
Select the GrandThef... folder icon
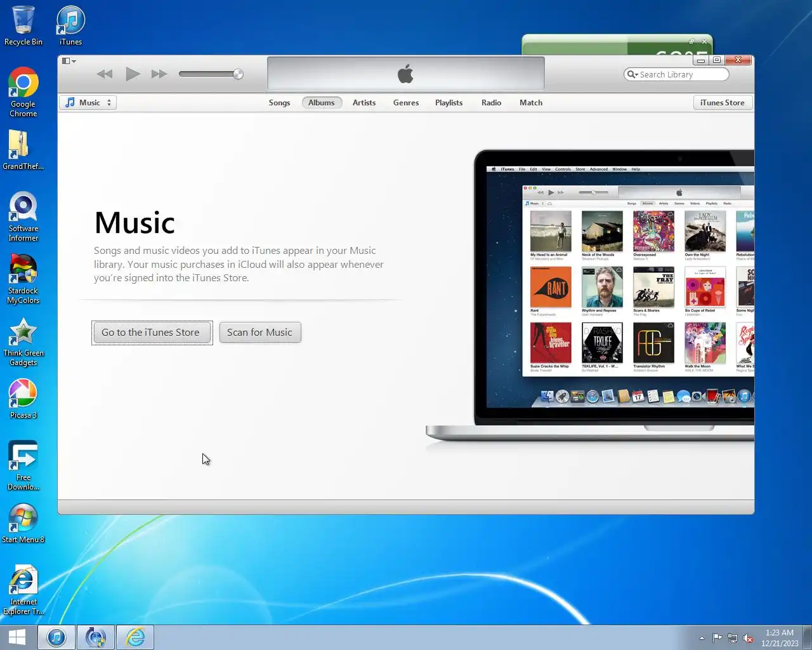[23, 150]
